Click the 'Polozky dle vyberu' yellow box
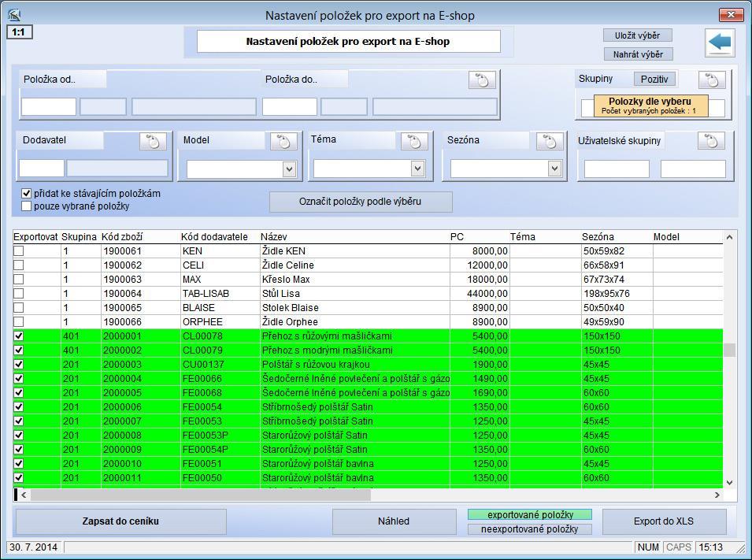The width and height of the screenshot is (752, 560). pos(650,106)
